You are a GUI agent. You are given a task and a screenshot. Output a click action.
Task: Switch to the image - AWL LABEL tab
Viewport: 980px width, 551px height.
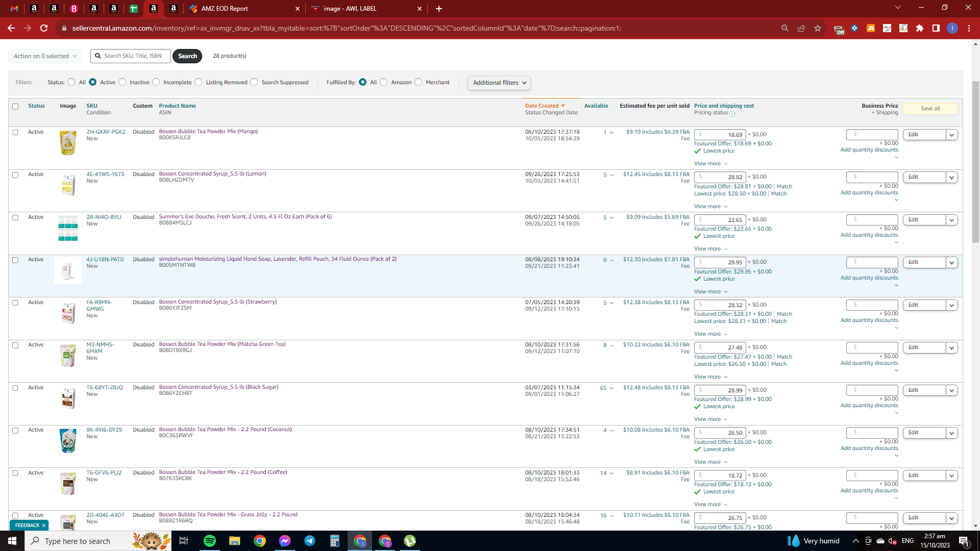coord(366,9)
